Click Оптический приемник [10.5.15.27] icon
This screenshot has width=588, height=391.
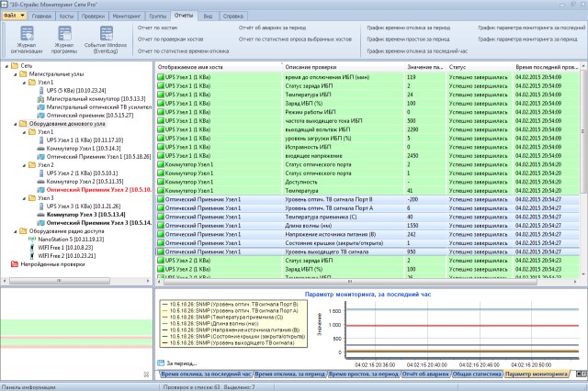pos(40,116)
